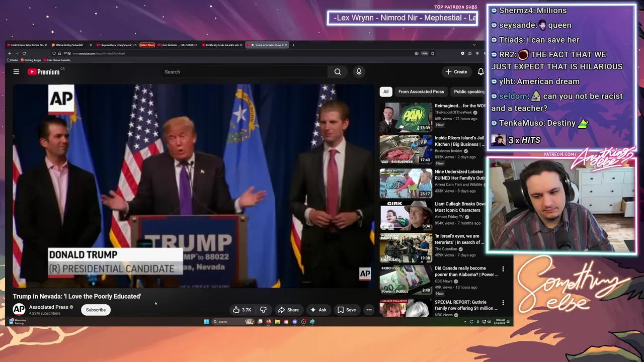Switch to 'I Exposed New Jersey's' tab
644x362 pixels.
pos(116,45)
